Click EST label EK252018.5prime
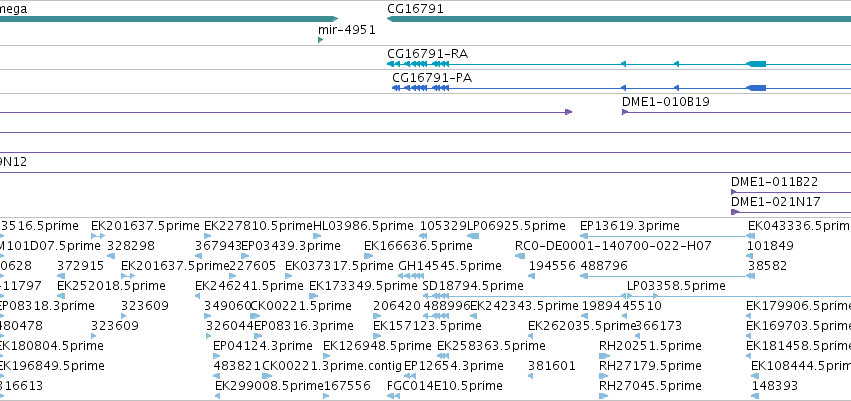 111,285
